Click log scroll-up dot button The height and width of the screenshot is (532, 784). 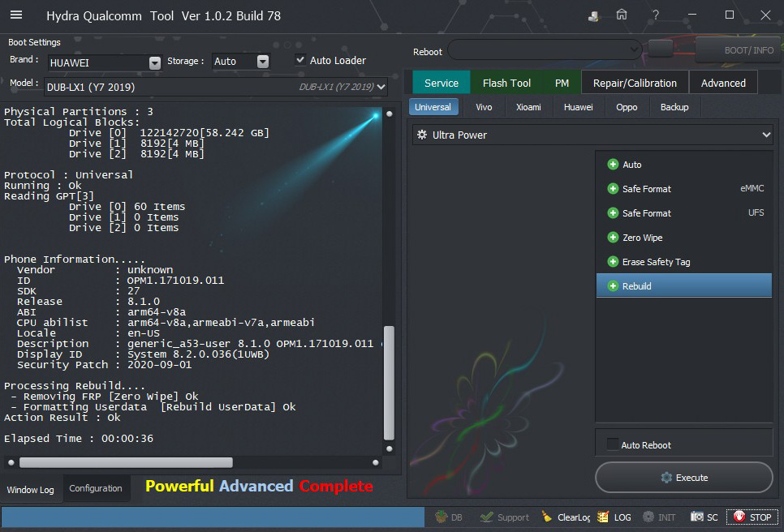pyautogui.click(x=390, y=114)
